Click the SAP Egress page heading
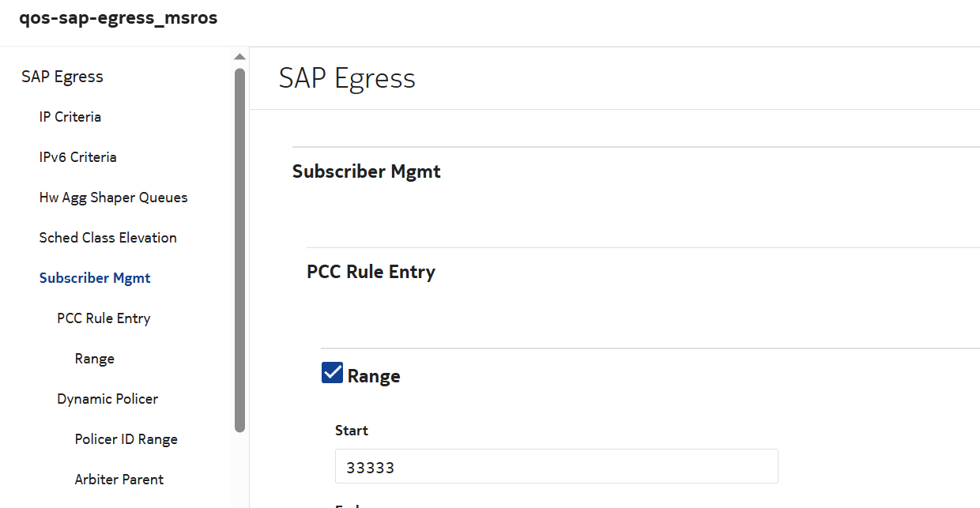This screenshot has height=508, width=980. pyautogui.click(x=347, y=78)
